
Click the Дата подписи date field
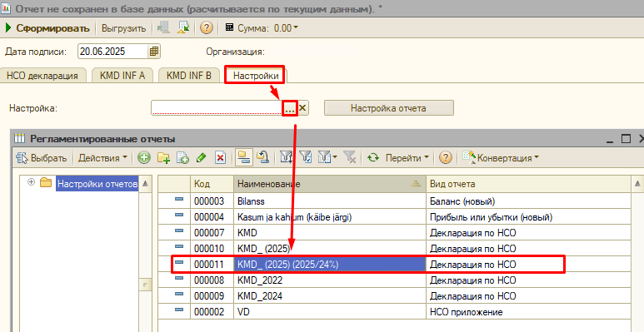[112, 52]
